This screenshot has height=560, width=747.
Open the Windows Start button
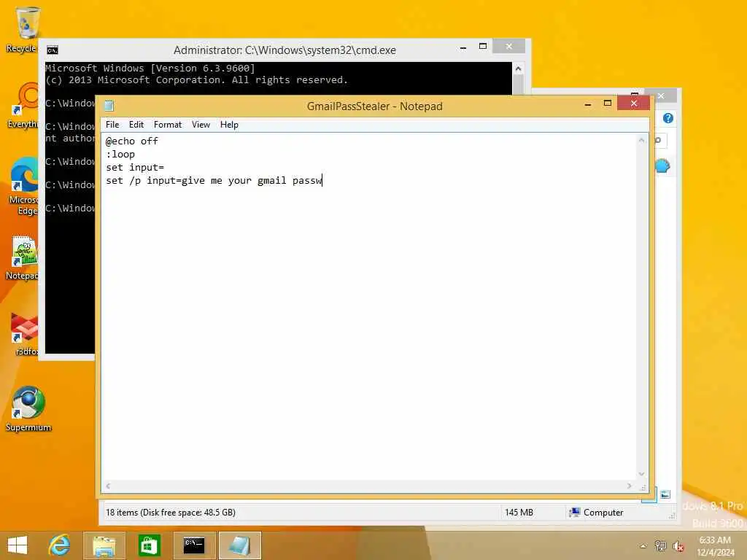pyautogui.click(x=18, y=545)
